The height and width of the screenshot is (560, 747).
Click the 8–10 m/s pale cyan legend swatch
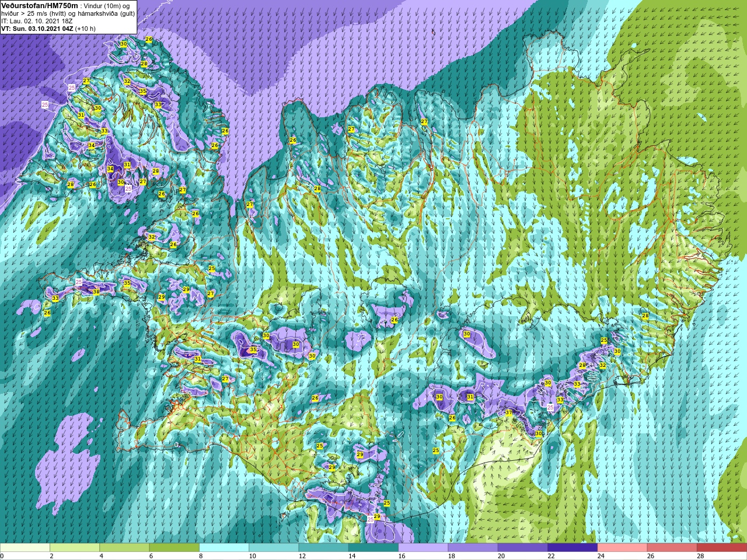[x=224, y=548]
